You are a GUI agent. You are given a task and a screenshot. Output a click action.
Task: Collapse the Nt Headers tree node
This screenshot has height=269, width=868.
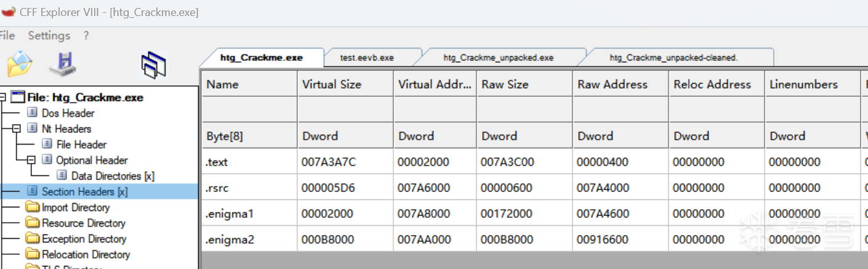[16, 129]
